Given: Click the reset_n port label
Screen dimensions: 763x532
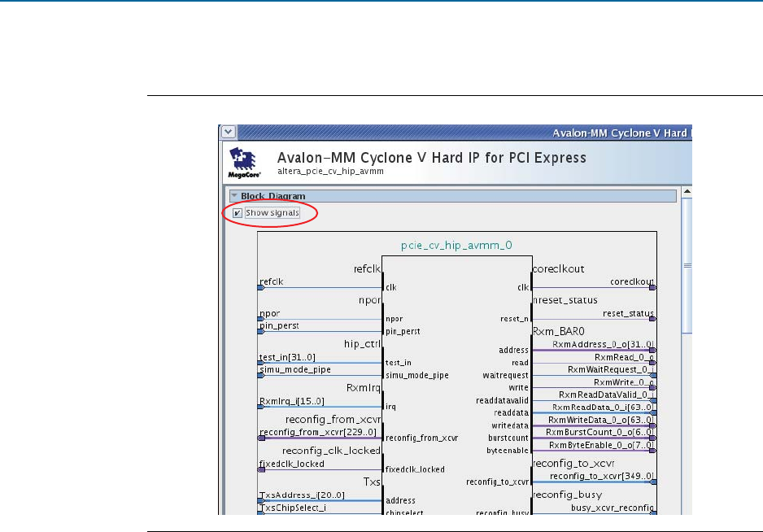Looking at the screenshot, I should [514, 319].
